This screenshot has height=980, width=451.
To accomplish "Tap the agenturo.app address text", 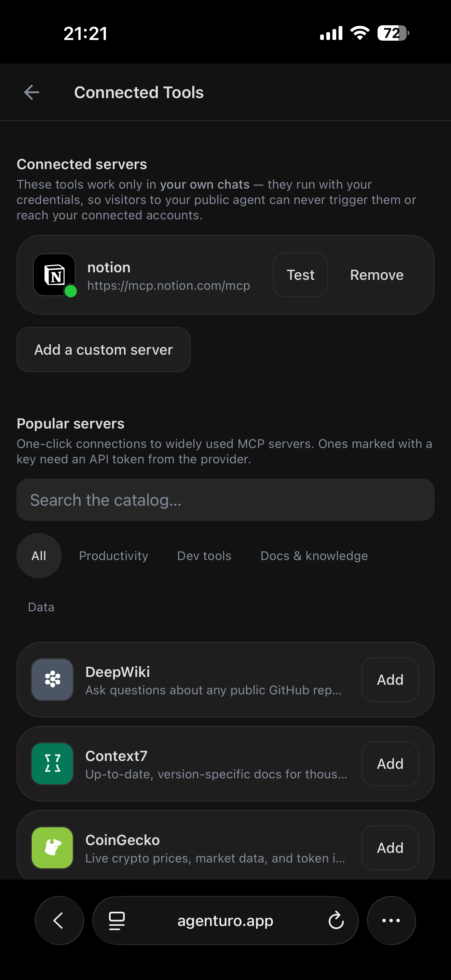I will [x=225, y=921].
